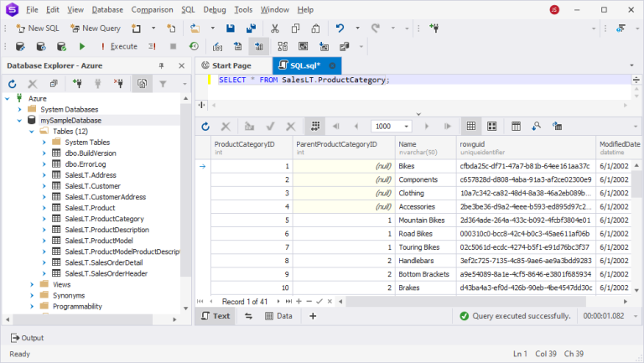The image size is (644, 363).
Task: Click the filter funnel icon in Database Explorer
Action: tap(163, 84)
